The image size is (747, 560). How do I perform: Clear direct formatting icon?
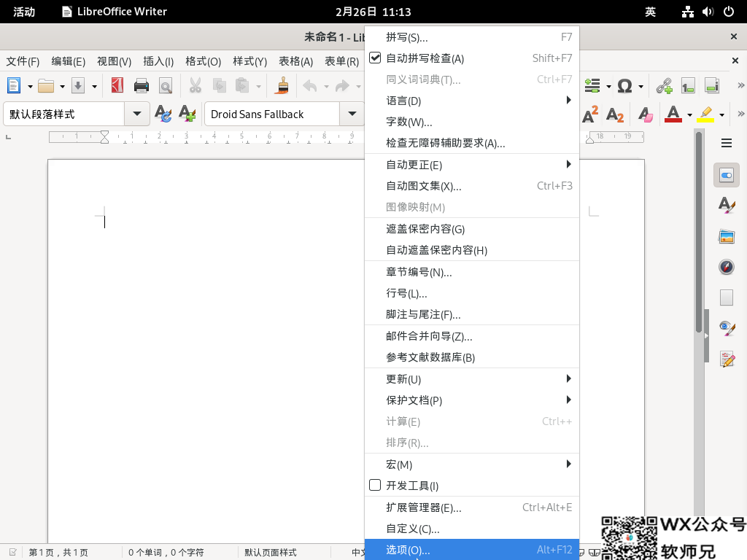pyautogui.click(x=646, y=114)
